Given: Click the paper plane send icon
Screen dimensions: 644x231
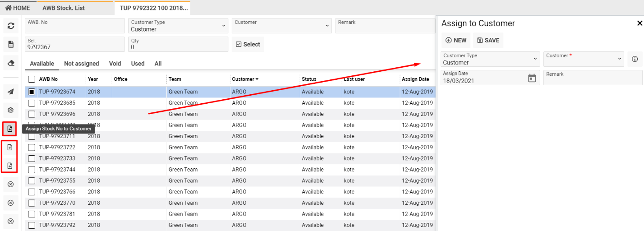Looking at the screenshot, I should pos(11,92).
